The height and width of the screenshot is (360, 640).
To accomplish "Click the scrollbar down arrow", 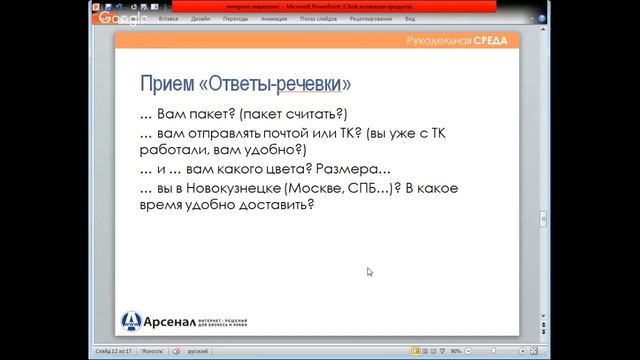I will 543,316.
